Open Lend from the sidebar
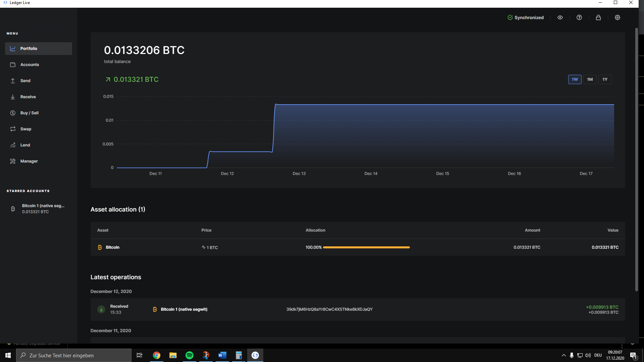Viewport: 644px width, 362px height. (25, 145)
